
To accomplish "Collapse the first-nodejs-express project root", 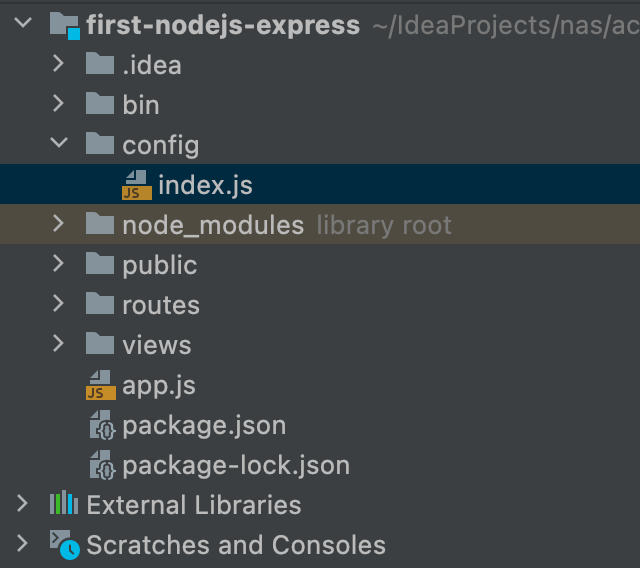I will click(x=23, y=22).
